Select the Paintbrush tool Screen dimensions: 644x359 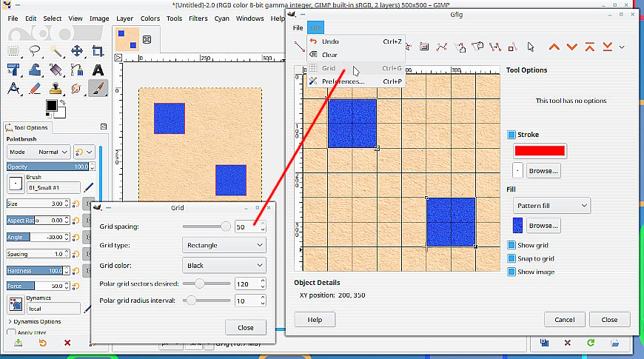(x=98, y=88)
